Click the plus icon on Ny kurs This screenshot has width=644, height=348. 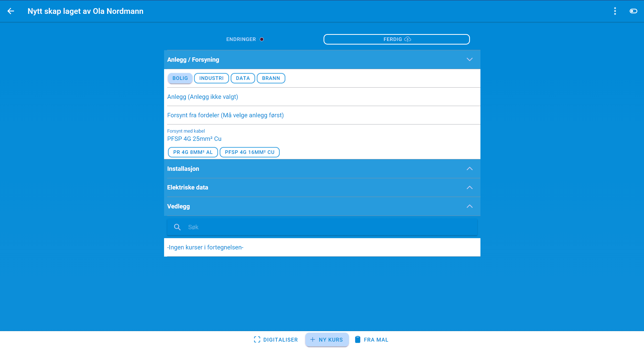tap(313, 340)
